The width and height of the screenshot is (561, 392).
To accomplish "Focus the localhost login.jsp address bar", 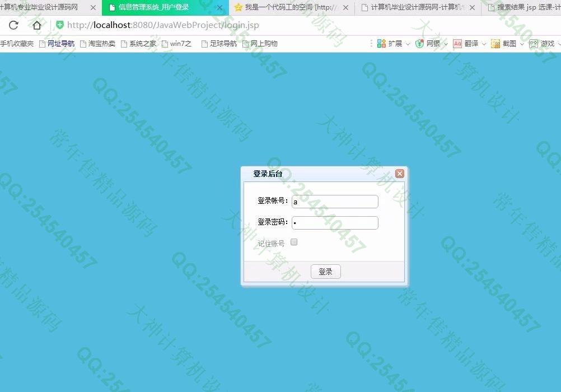I will (x=163, y=25).
